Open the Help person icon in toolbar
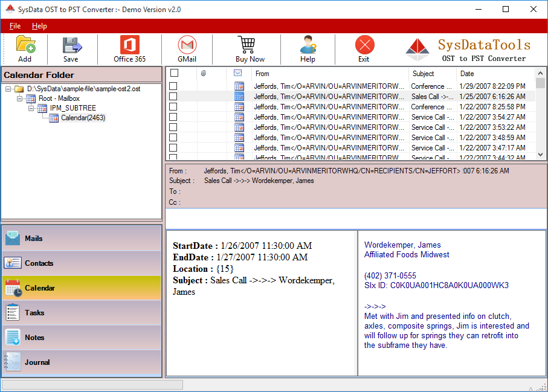548x392 pixels. [308, 45]
